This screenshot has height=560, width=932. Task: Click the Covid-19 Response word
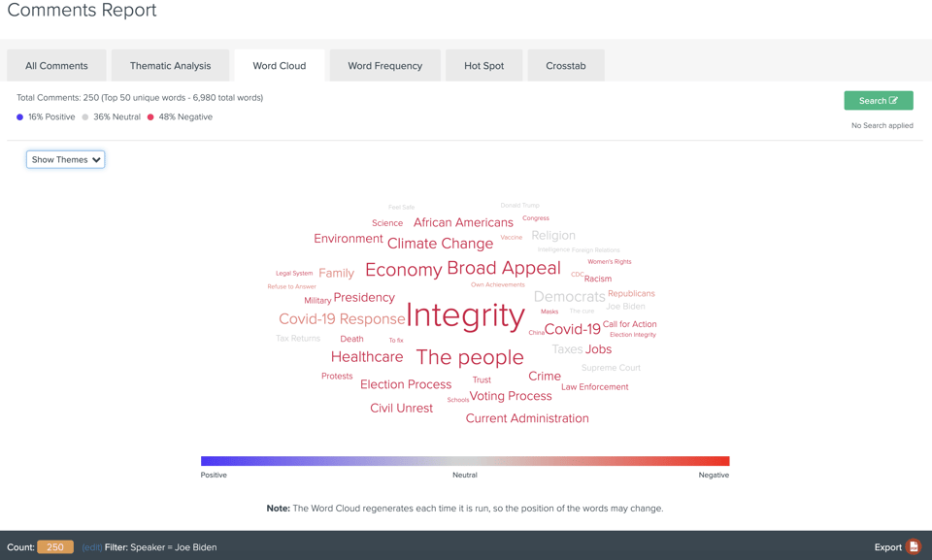pos(342,318)
